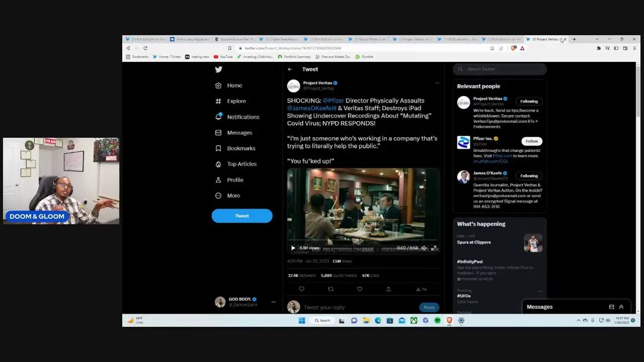Open trading view bookmark
Viewport: 644px width, 362px height.
pyautogui.click(x=197, y=57)
